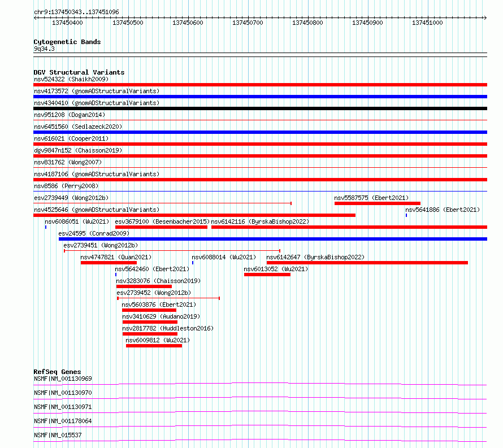Open nsv2817782 (Huddleston2016) label
This screenshot has height=448, width=503.
(x=168, y=328)
